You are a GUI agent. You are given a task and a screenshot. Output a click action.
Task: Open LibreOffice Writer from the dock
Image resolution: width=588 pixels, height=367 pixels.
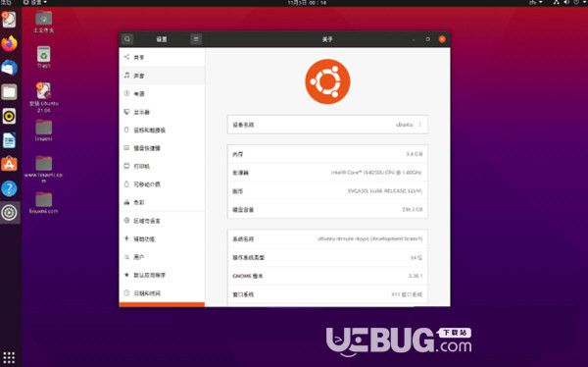click(9, 140)
